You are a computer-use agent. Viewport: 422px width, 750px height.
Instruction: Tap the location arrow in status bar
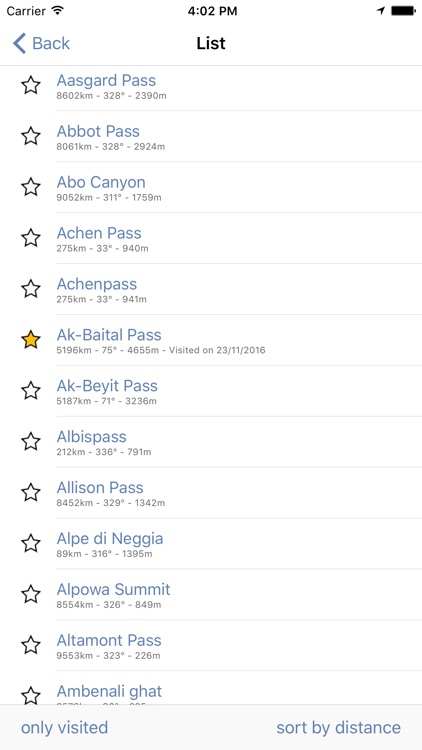point(381,11)
